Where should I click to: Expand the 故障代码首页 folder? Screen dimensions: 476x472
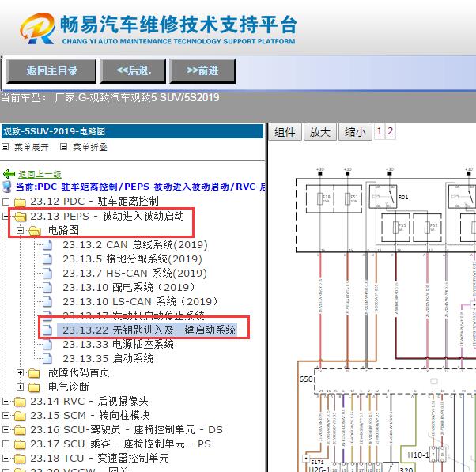[x=20, y=372]
